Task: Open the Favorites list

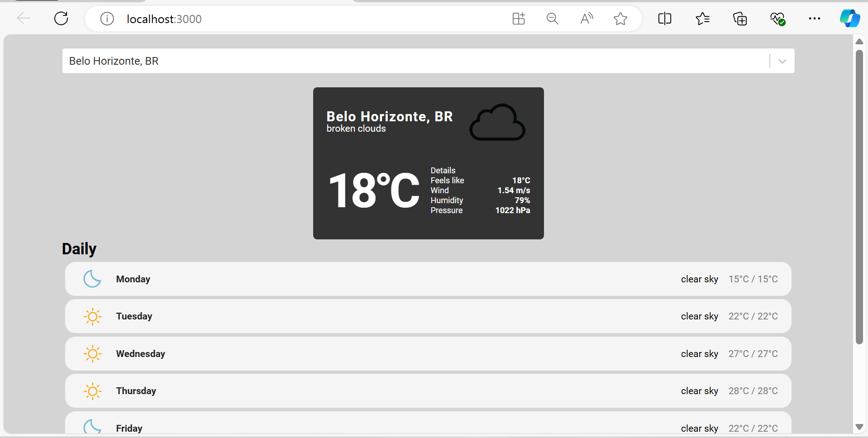Action: tap(702, 19)
